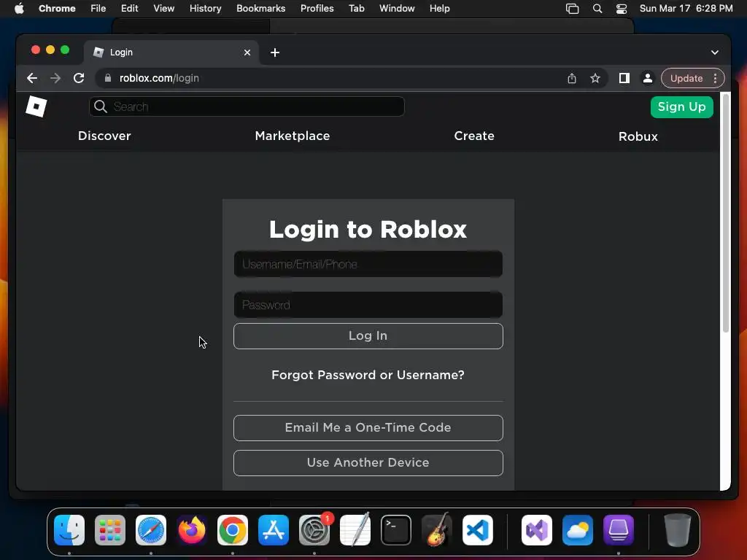Open the Help menu
The width and height of the screenshot is (747, 560).
tap(439, 9)
